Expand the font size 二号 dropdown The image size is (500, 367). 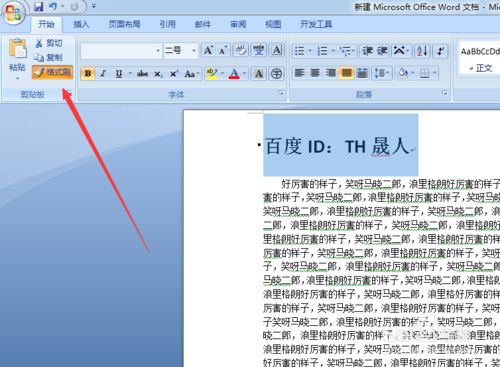(x=194, y=51)
